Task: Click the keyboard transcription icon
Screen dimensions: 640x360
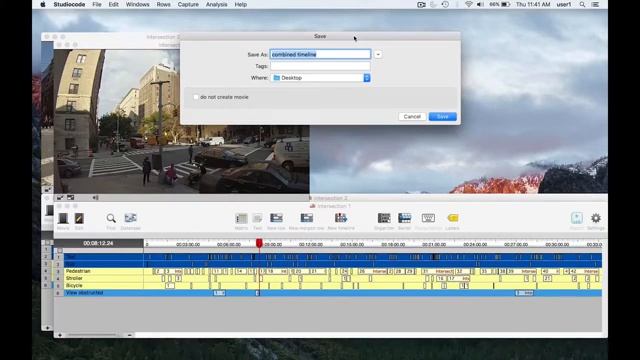Action: coord(428,218)
